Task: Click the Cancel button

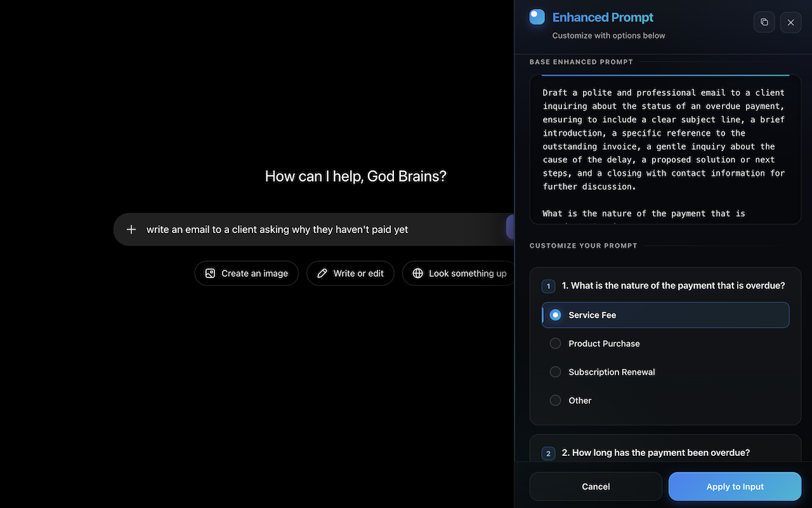Action: pyautogui.click(x=596, y=486)
